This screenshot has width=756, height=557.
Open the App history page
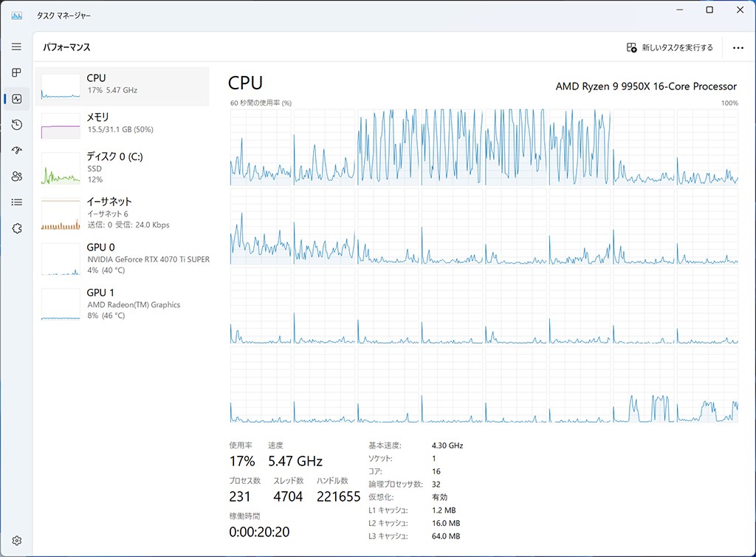tap(16, 124)
